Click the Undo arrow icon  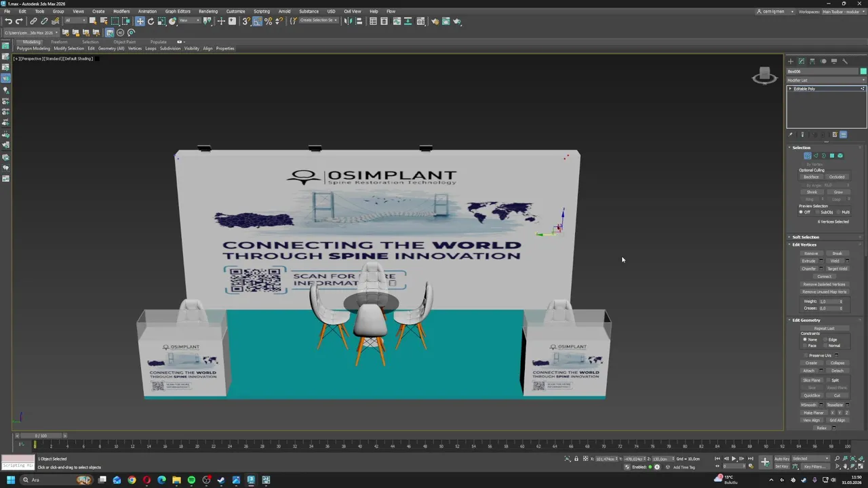coord(8,21)
